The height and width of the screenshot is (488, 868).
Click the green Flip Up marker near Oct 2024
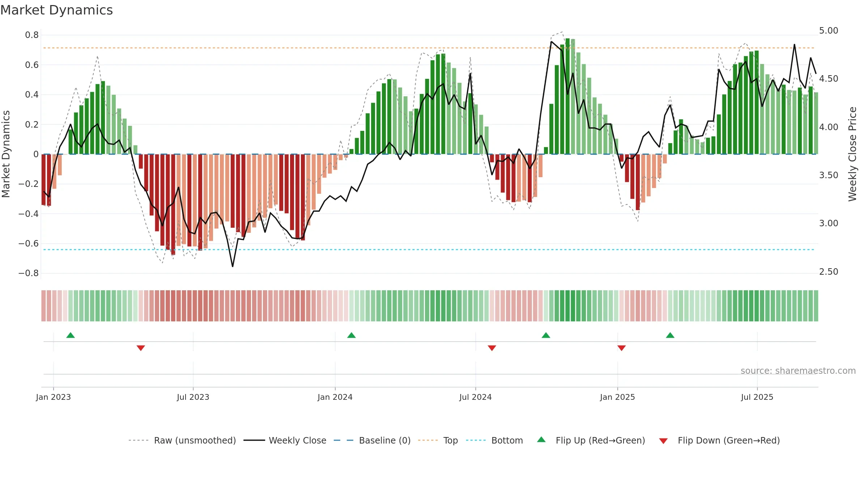[546, 335]
